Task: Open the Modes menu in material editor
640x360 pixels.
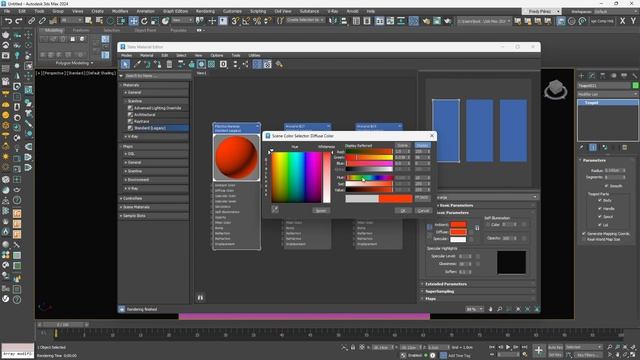Action: [x=127, y=55]
